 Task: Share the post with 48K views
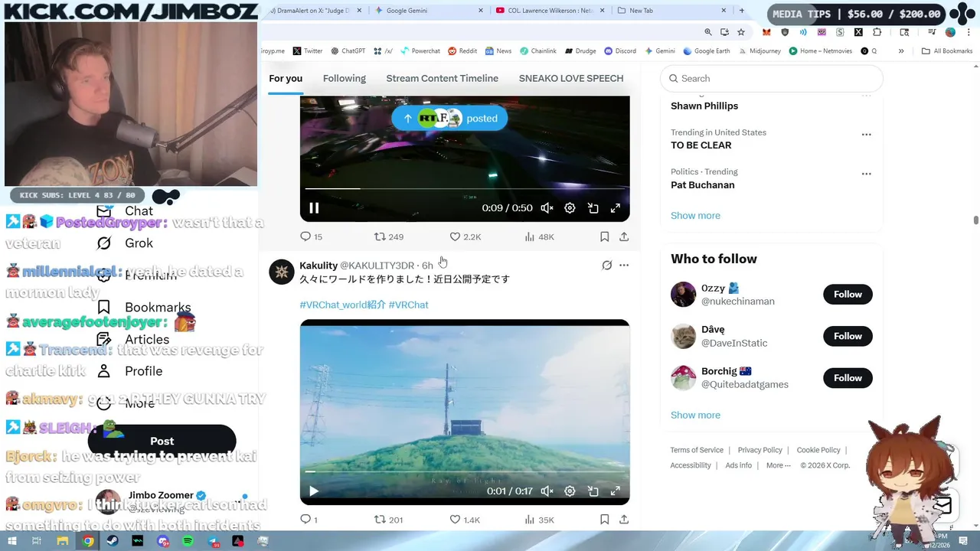624,236
